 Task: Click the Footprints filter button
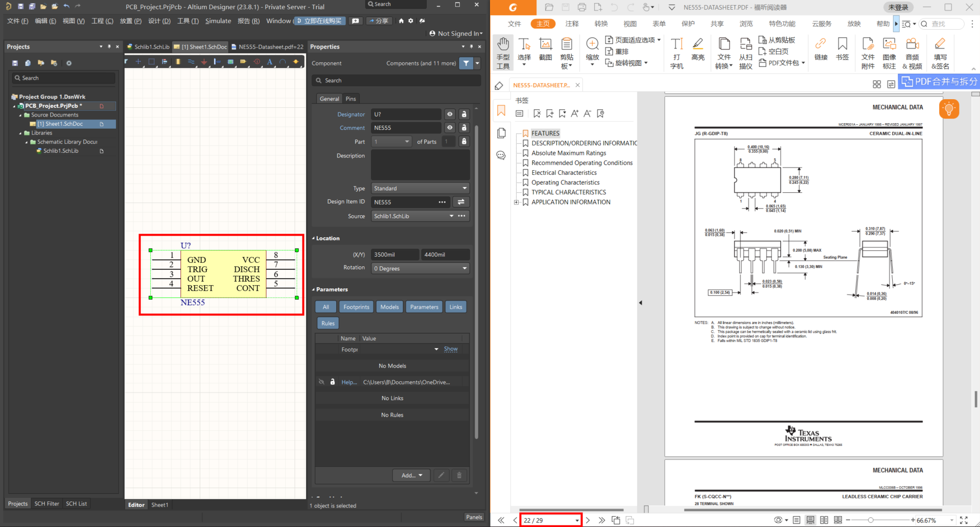pyautogui.click(x=356, y=307)
